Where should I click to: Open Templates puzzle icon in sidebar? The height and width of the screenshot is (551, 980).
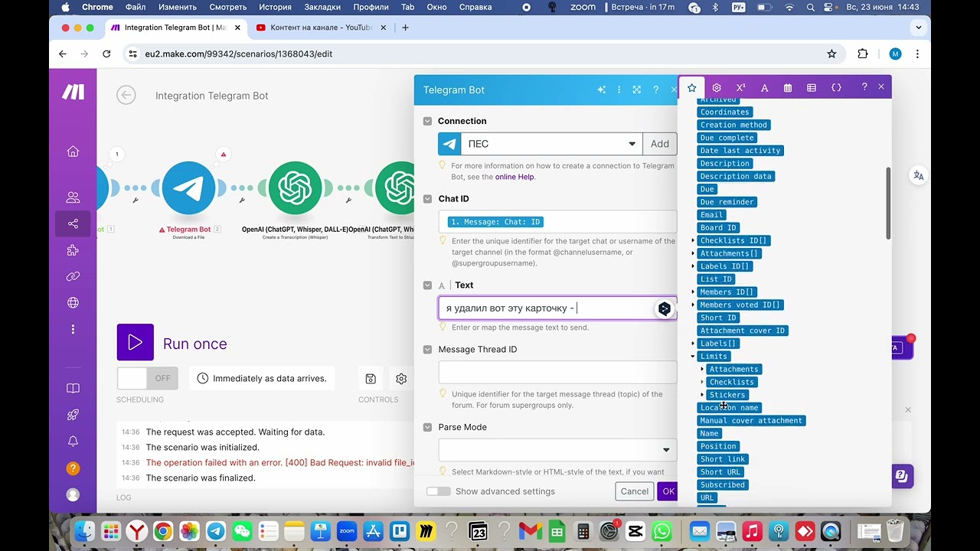click(73, 250)
